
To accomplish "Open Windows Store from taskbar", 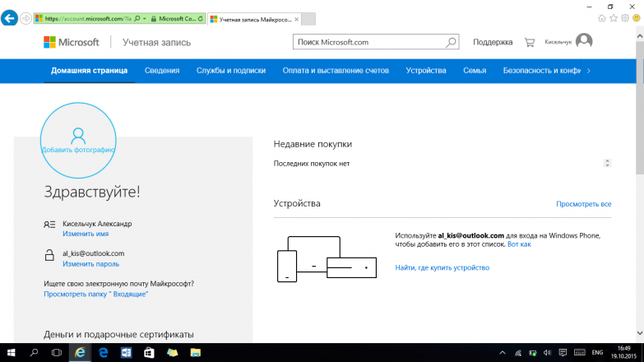I will tap(149, 353).
